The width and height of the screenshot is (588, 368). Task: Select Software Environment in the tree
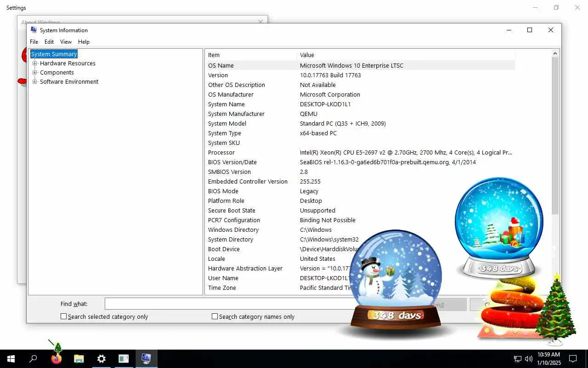tap(69, 82)
